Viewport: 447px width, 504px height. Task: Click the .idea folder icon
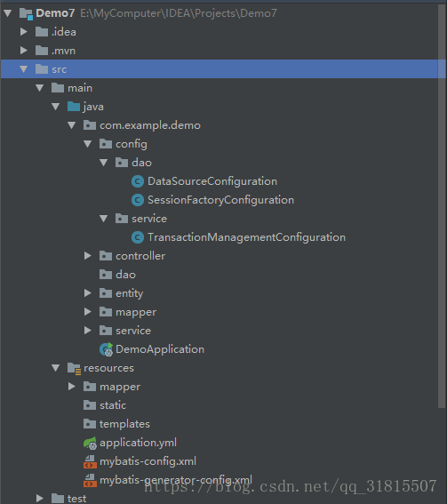pyautogui.click(x=42, y=32)
